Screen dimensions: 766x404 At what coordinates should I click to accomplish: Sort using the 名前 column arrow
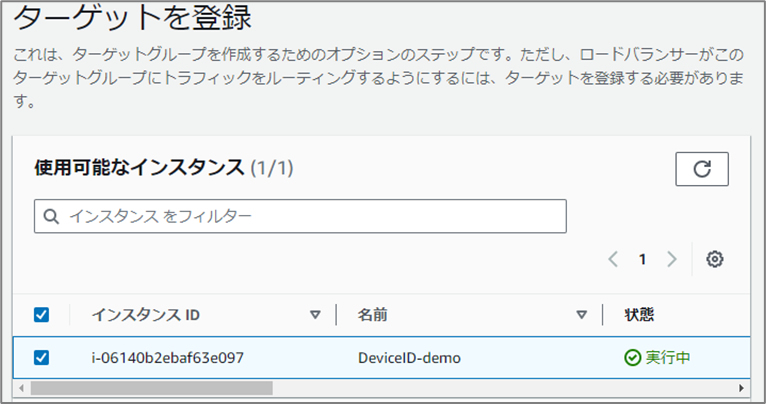pos(581,315)
